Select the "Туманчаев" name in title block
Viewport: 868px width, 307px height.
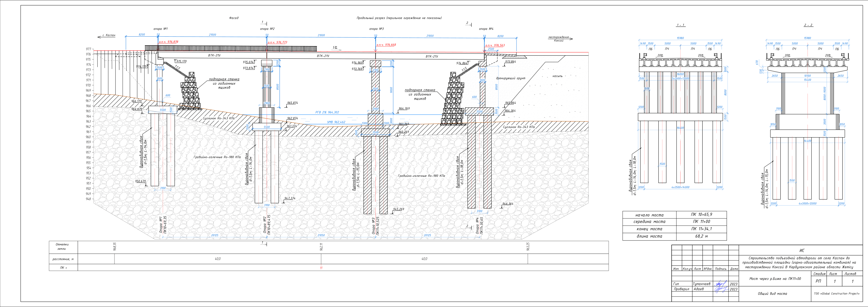(x=701, y=284)
